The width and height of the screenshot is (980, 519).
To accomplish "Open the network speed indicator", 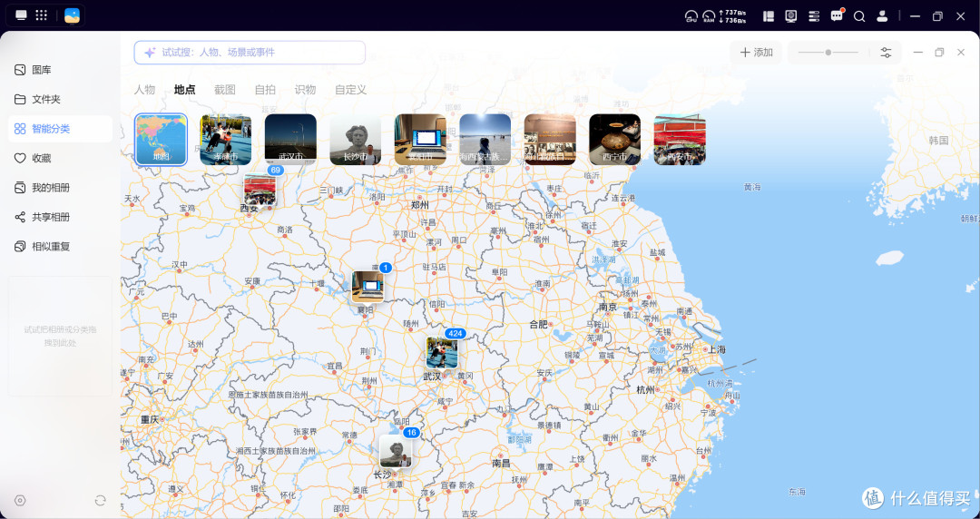I will point(732,16).
